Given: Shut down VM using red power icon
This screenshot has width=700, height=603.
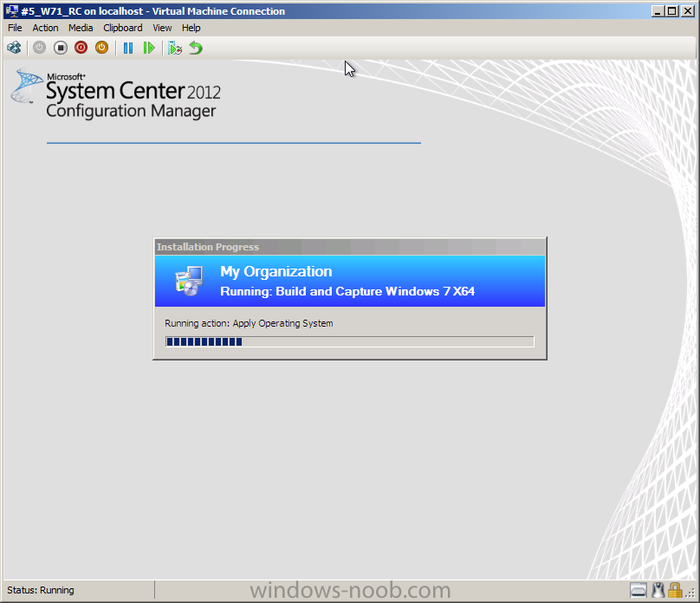Looking at the screenshot, I should [x=81, y=48].
